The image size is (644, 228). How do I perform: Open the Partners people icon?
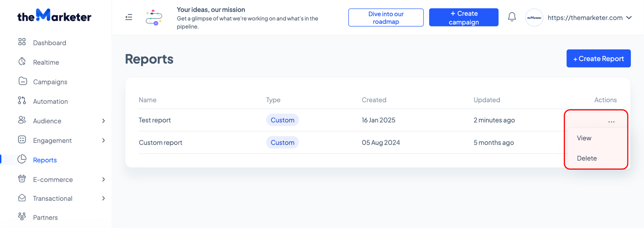click(22, 216)
